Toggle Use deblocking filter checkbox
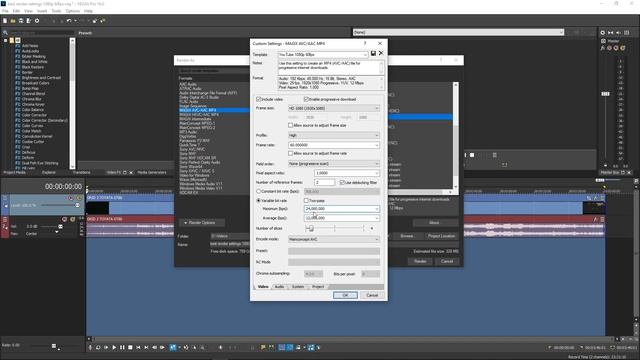The image size is (640, 360). point(342,182)
